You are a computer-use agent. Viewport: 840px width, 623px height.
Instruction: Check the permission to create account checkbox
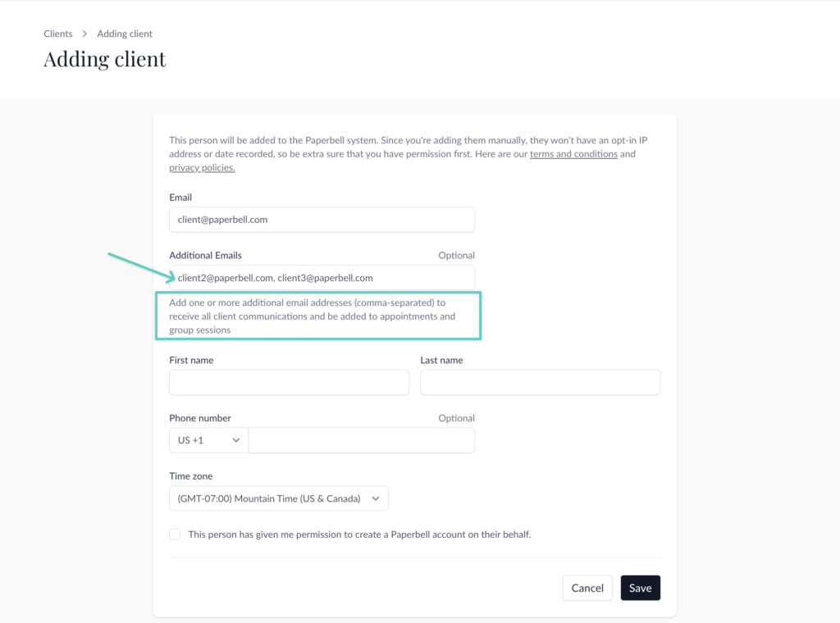[x=175, y=534]
